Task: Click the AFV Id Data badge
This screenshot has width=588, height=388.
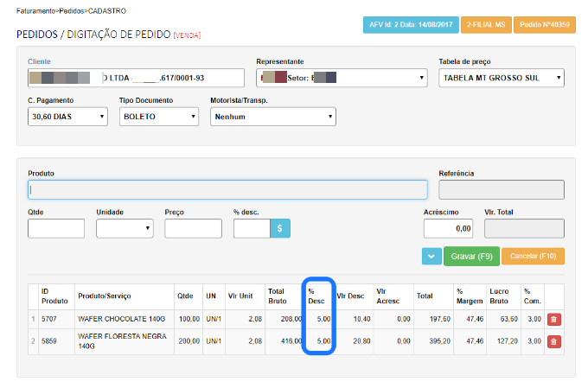Action: coord(410,25)
